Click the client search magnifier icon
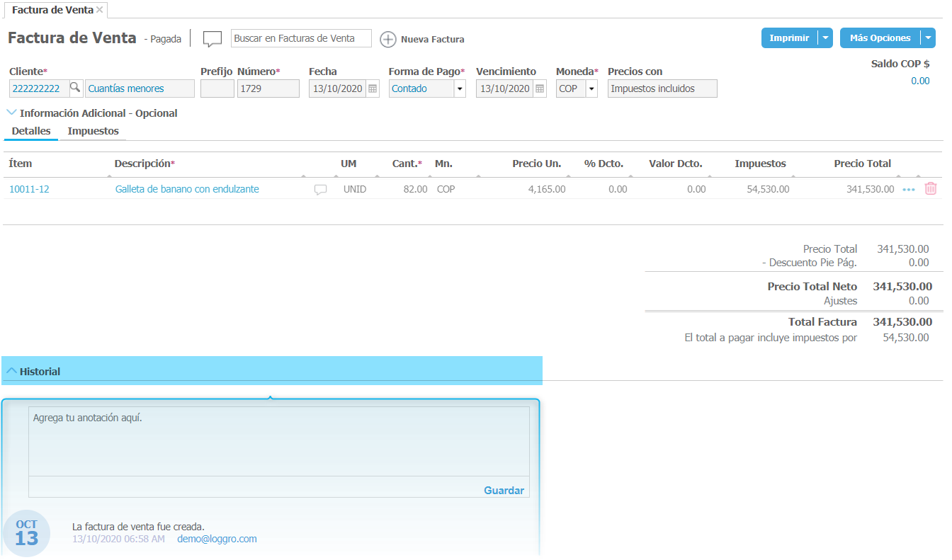Viewport: 952px width, 560px height. (x=75, y=88)
